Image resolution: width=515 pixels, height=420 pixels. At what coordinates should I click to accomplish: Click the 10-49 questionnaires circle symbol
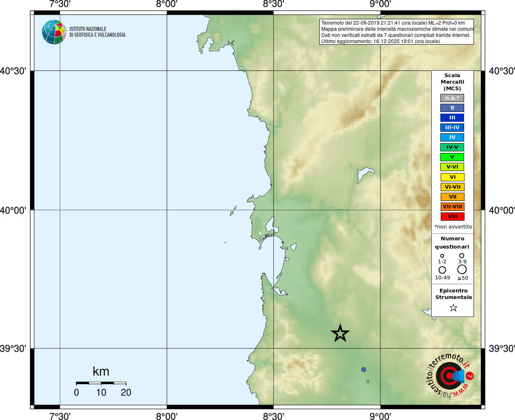pyautogui.click(x=442, y=270)
